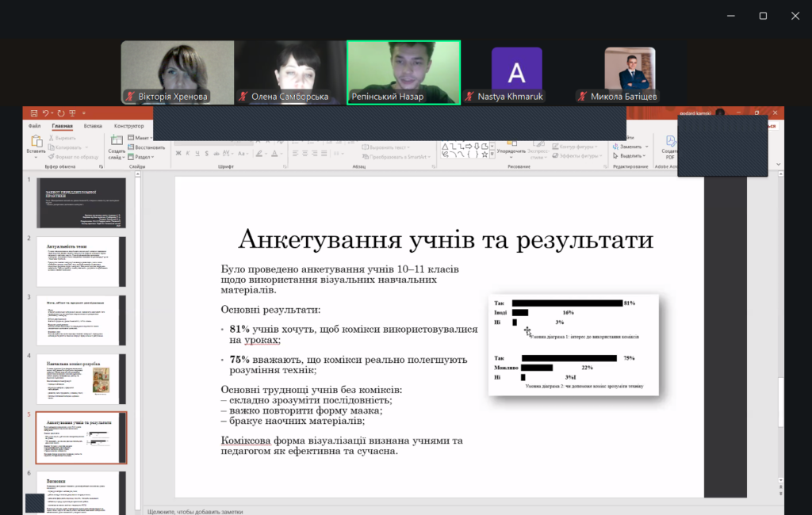Toggle italic К formatting
Image resolution: width=812 pixels, height=515 pixels.
[187, 153]
